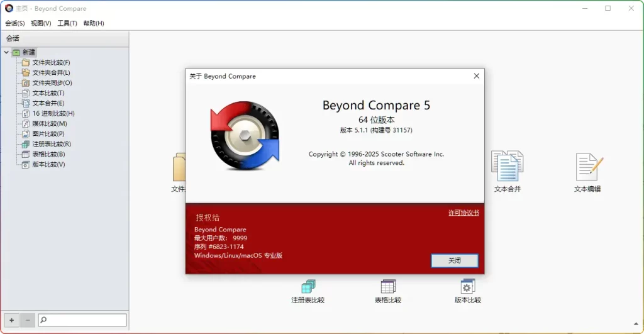
Task: Select 表格比较(B) in the tree
Action: (x=49, y=154)
